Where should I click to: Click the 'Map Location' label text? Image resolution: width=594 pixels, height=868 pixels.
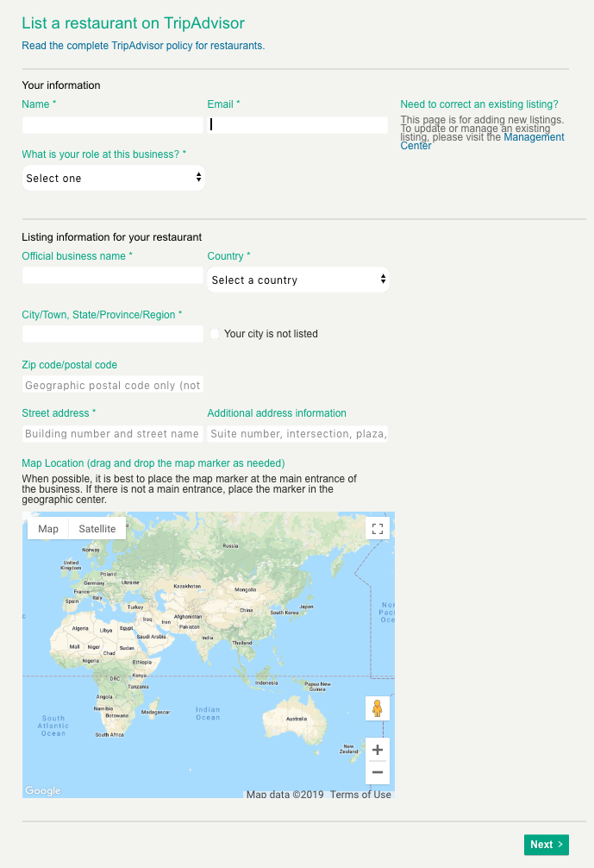(153, 462)
